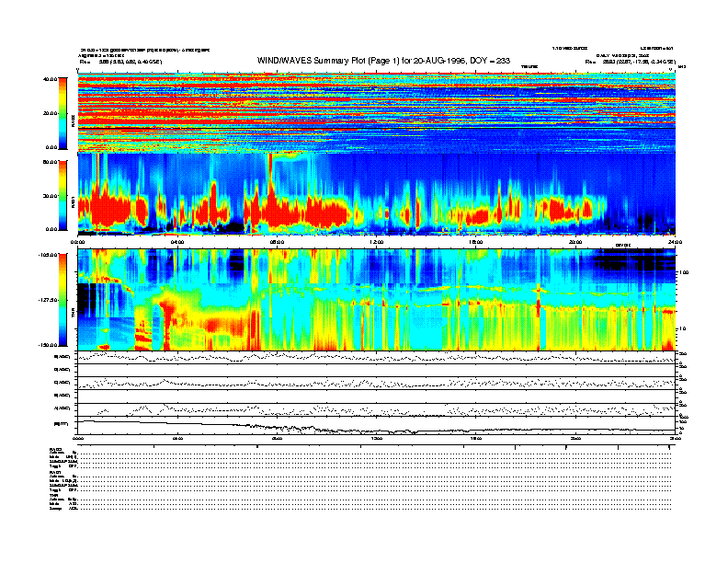This screenshot has height=563, width=728.
Task: Click the RAD1 heading in status table
Action: pyautogui.click(x=55, y=473)
